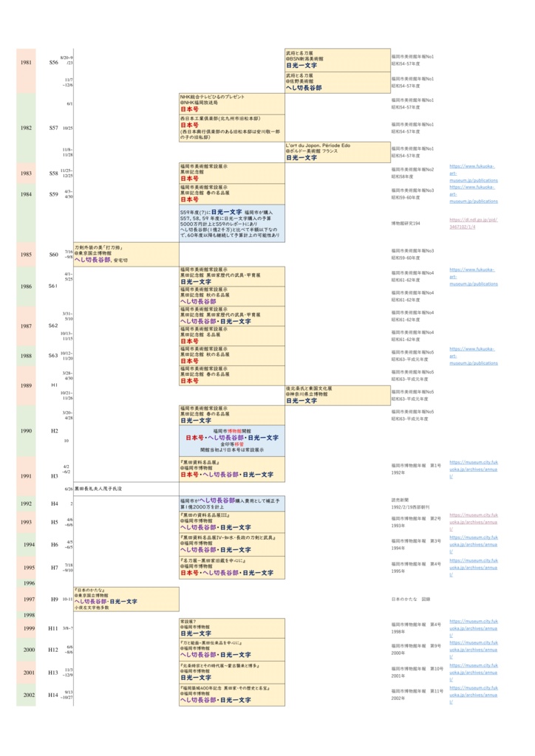Open the museum.city.fukuoka.jp link in the 1999 row

[x=473, y=628]
